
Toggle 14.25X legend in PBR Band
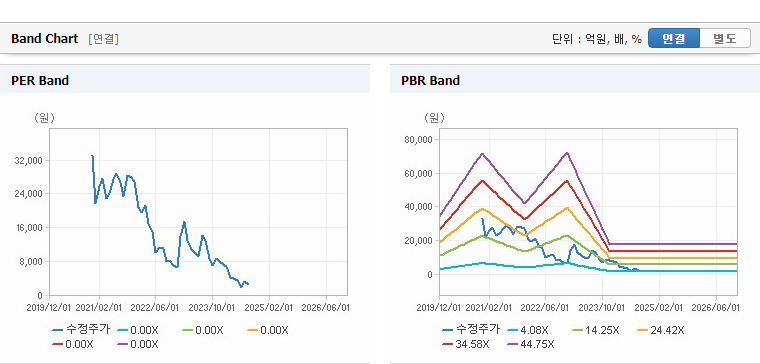595,330
